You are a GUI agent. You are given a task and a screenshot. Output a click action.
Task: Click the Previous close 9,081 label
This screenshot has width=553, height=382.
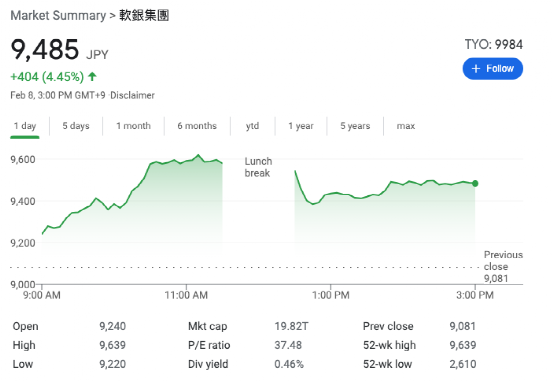(503, 267)
